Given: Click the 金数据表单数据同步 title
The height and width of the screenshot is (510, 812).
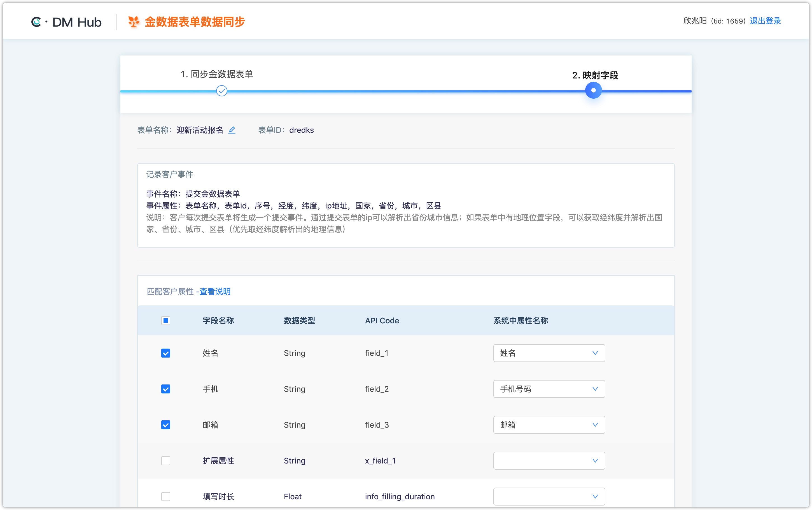Looking at the screenshot, I should tap(195, 22).
